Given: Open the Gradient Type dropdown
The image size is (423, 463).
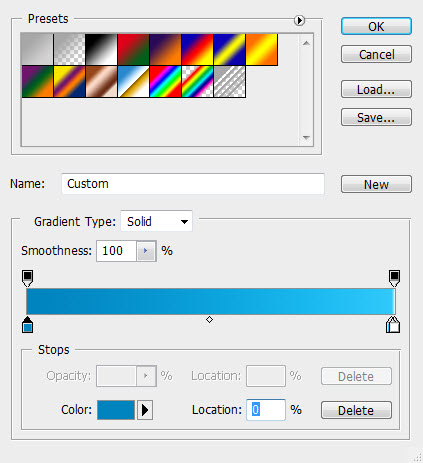Looking at the screenshot, I should pos(156,221).
